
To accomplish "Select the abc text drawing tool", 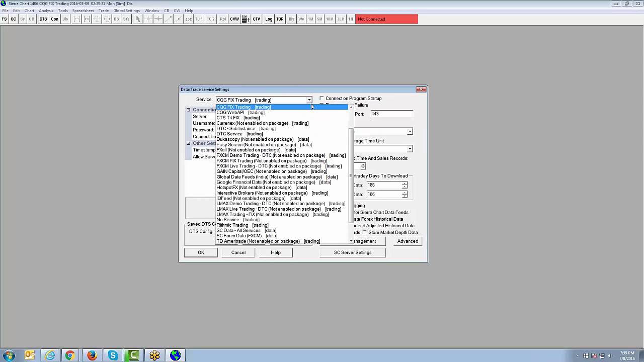I will coord(189,19).
